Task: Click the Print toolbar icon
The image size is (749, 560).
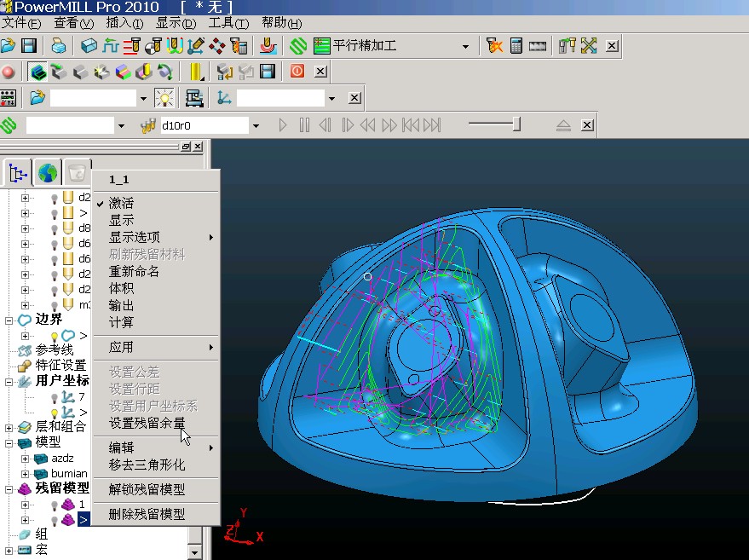Action: (x=57, y=46)
